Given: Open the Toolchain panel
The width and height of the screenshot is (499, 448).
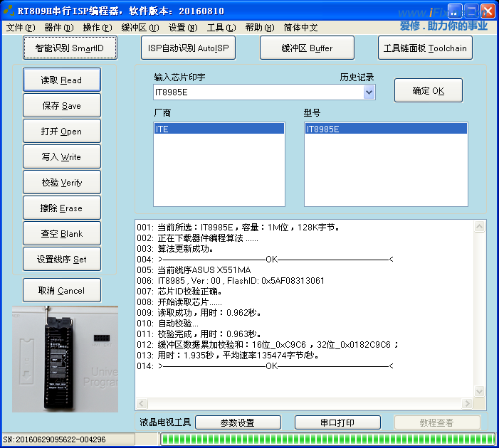Looking at the screenshot, I should tap(425, 48).
